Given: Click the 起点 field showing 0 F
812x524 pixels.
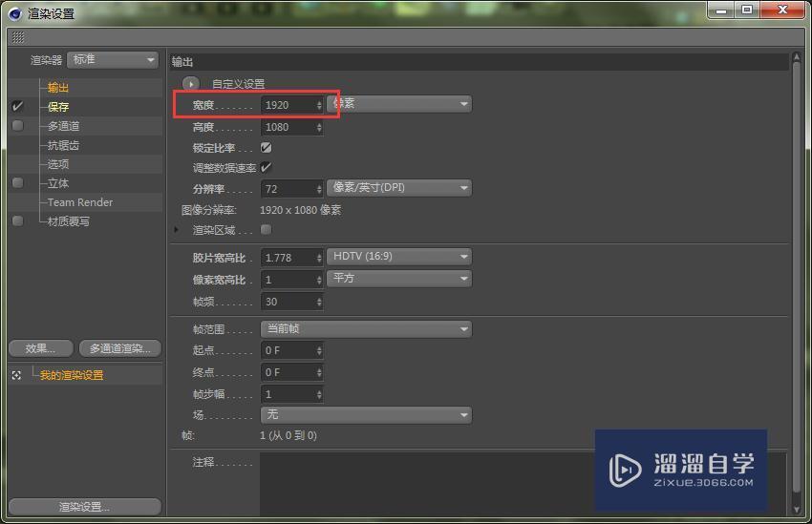Looking at the screenshot, I should coord(288,350).
